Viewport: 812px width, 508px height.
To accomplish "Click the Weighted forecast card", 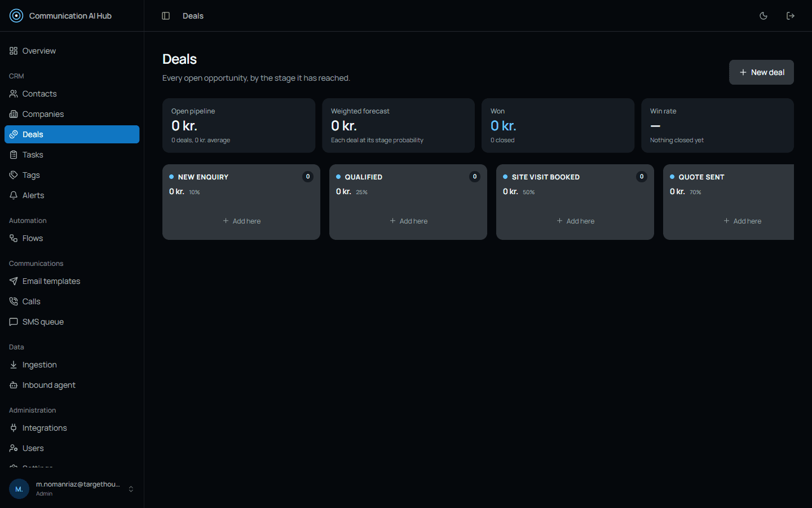I will tap(398, 125).
